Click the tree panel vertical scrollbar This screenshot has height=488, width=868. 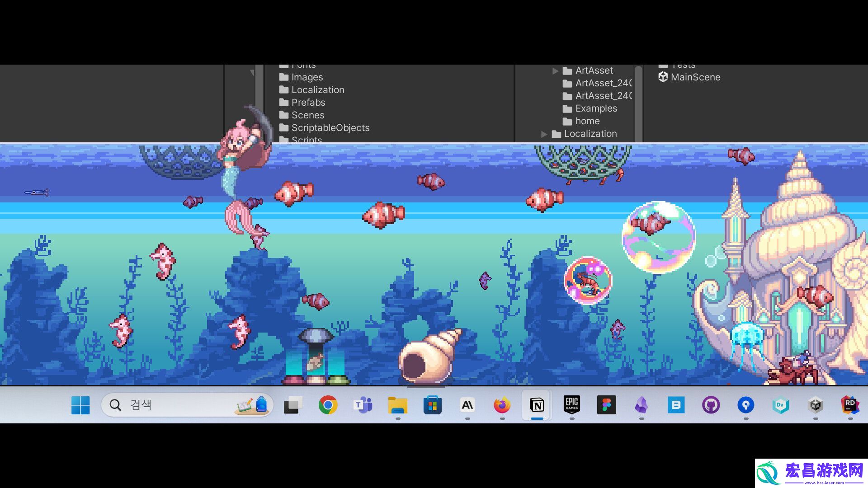638,104
